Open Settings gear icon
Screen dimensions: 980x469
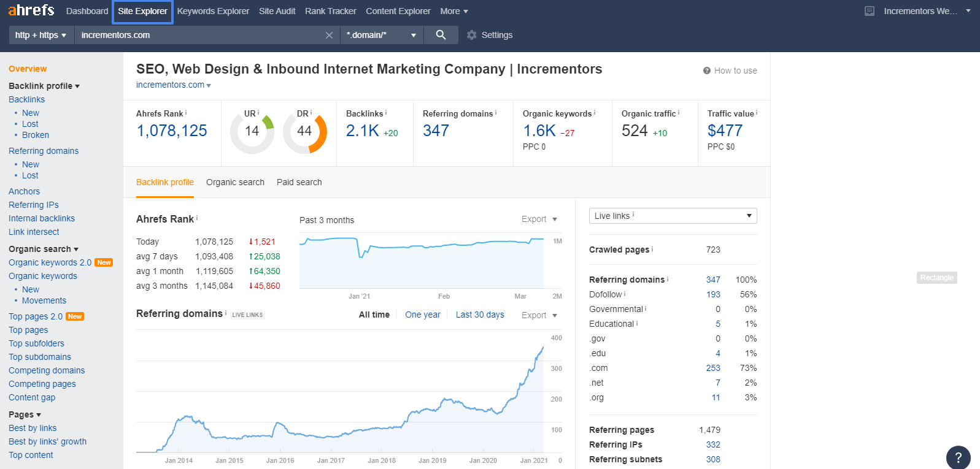[x=471, y=35]
